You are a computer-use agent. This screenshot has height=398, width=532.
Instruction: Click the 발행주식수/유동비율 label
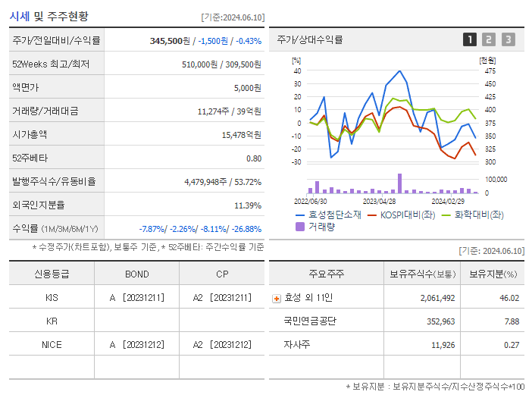click(x=54, y=181)
